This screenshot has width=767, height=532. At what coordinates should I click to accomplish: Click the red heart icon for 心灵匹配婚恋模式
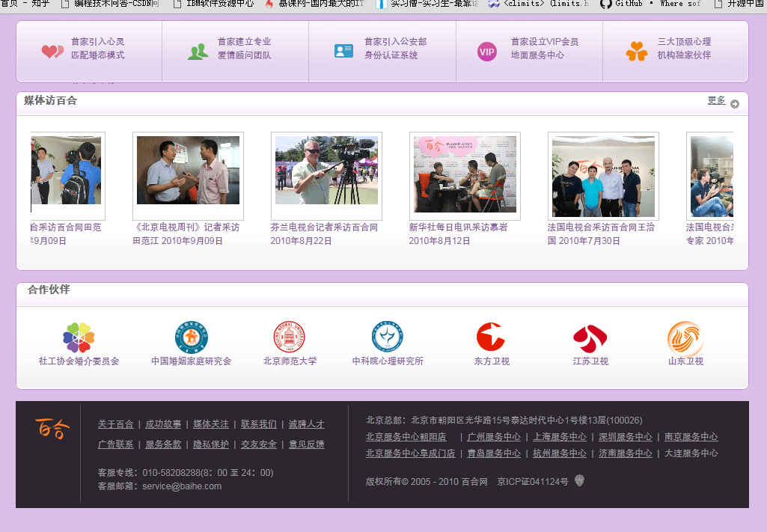click(x=50, y=51)
